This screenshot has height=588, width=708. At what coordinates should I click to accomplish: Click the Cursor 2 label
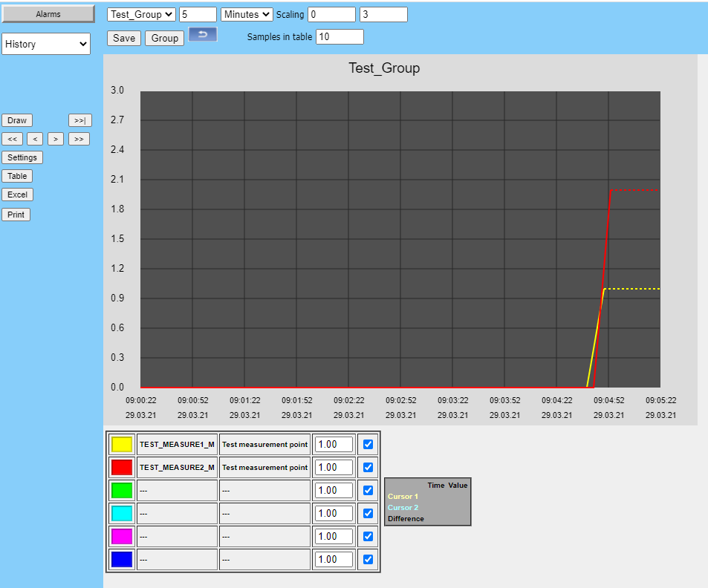403,508
